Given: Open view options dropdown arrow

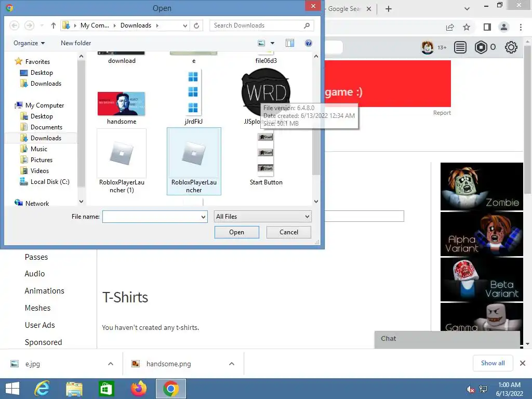Looking at the screenshot, I should (x=272, y=43).
